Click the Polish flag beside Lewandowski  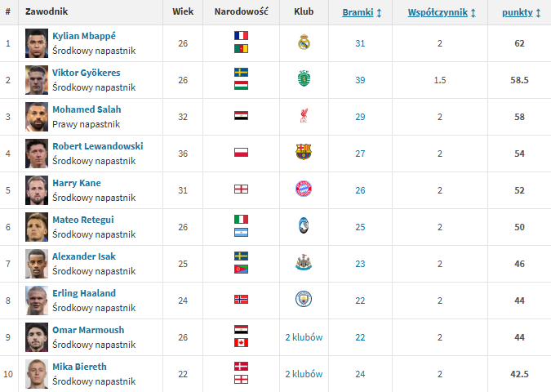click(x=241, y=152)
